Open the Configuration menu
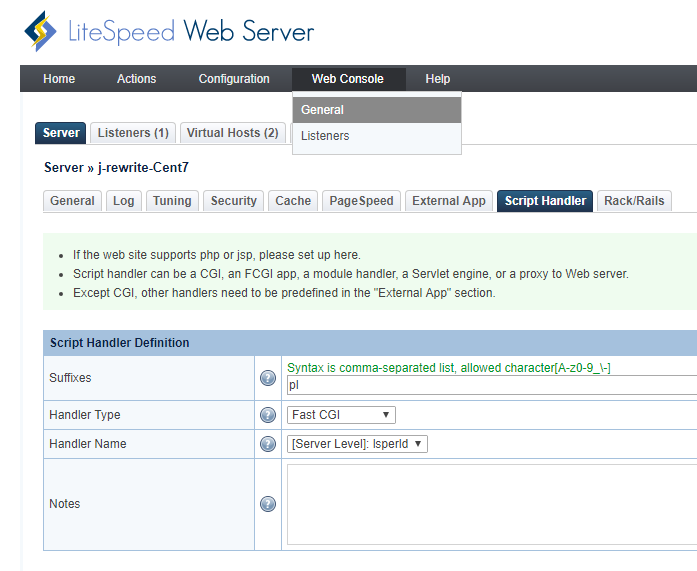 coord(234,79)
